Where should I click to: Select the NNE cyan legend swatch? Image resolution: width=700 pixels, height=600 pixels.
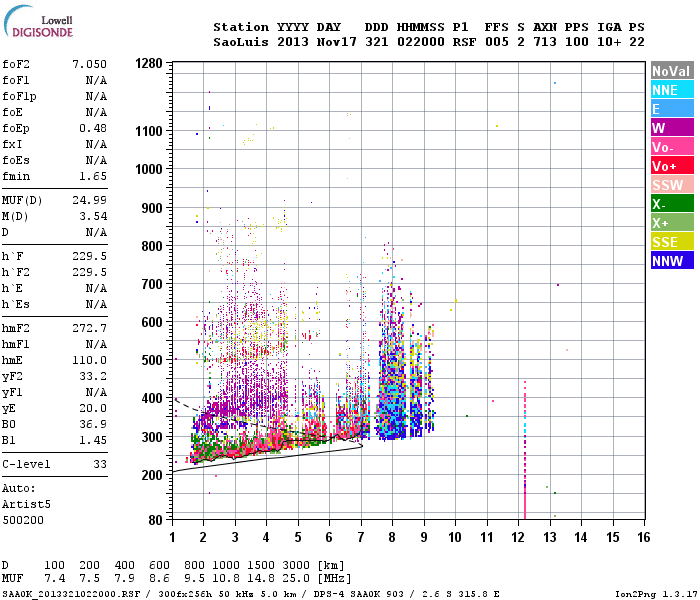(x=672, y=90)
